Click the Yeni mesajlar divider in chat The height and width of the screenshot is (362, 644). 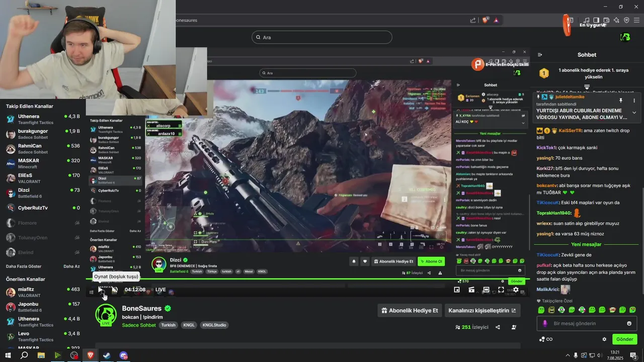(x=586, y=244)
